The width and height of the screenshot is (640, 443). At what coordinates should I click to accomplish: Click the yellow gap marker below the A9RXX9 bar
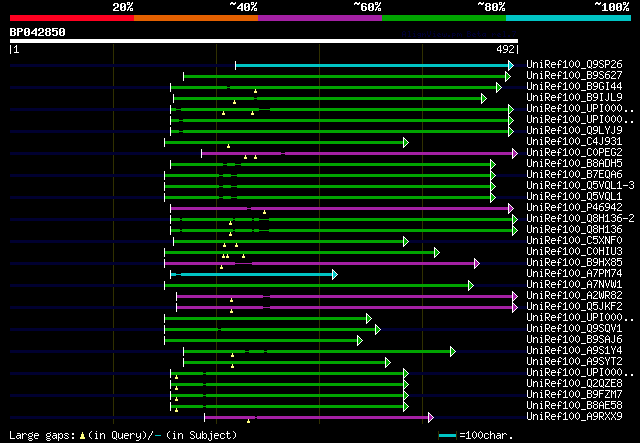248,421
